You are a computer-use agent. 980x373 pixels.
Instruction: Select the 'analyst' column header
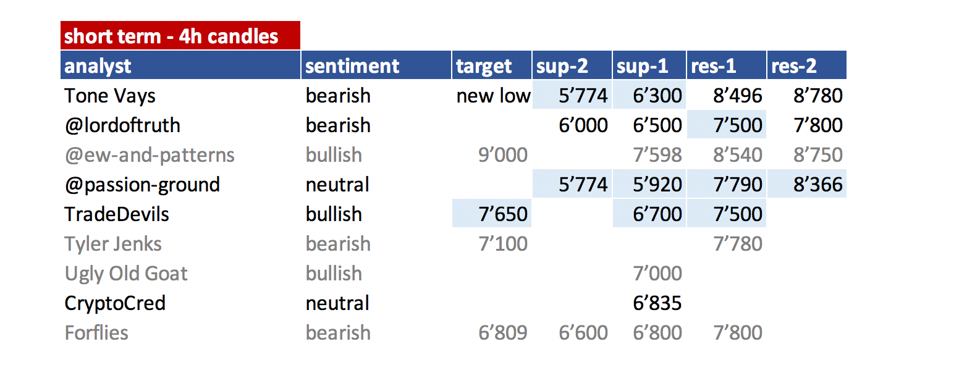click(180, 65)
